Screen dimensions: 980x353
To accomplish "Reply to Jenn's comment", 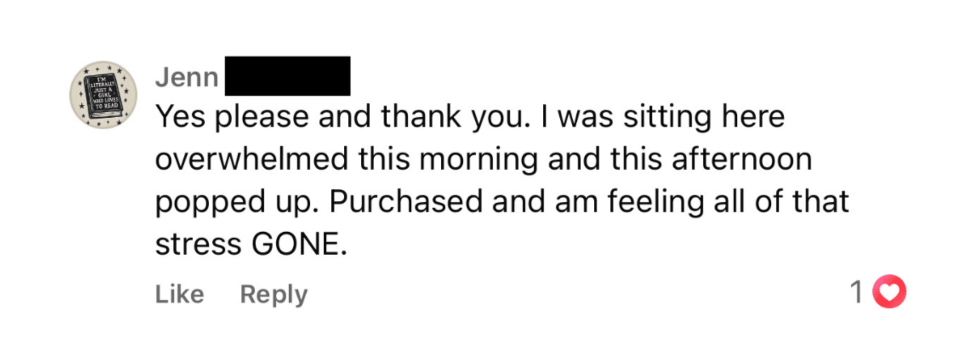I will point(273,294).
